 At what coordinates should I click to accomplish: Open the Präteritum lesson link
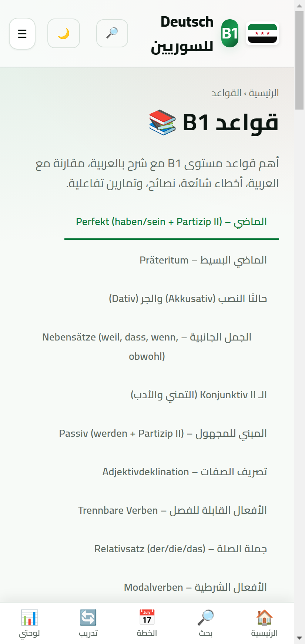point(204,260)
